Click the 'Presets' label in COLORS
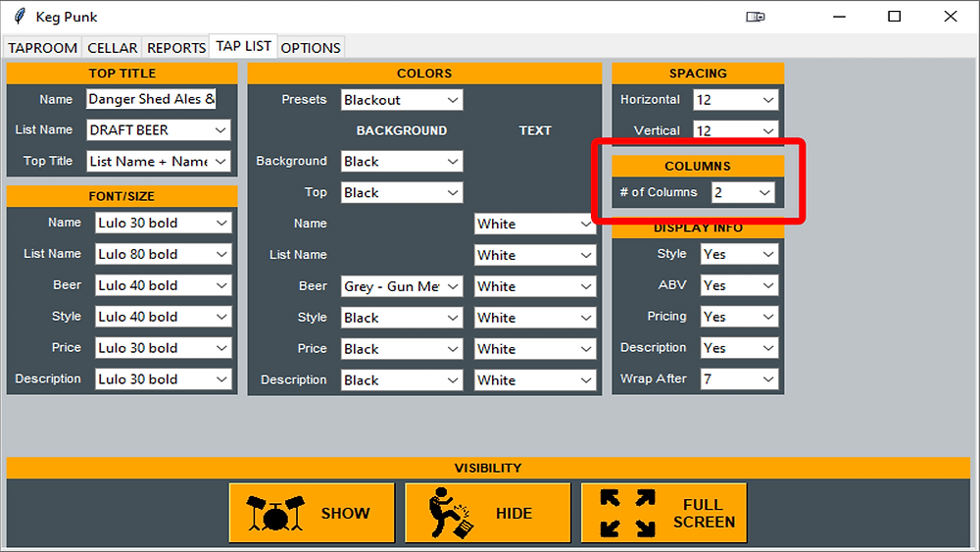 304,99
